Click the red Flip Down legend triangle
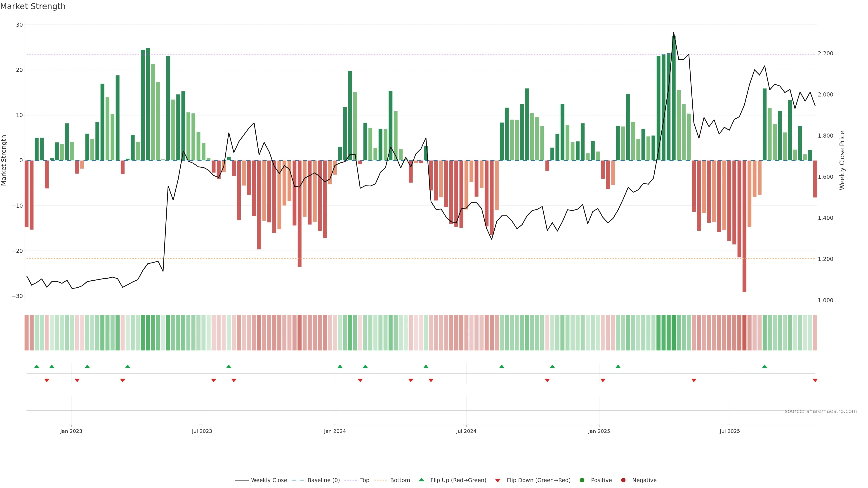868x488 pixels. pyautogui.click(x=498, y=480)
